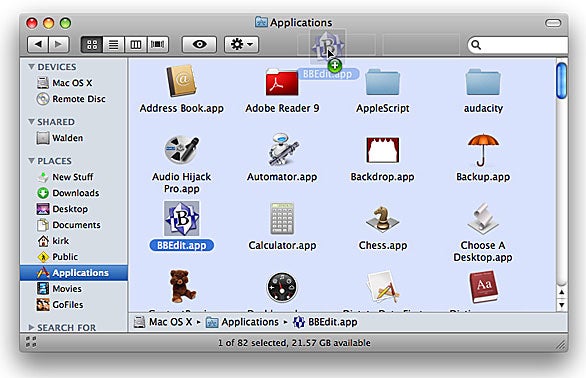The height and width of the screenshot is (378, 586).
Task: Open the Action gear dropdown menu
Action: coord(241,44)
